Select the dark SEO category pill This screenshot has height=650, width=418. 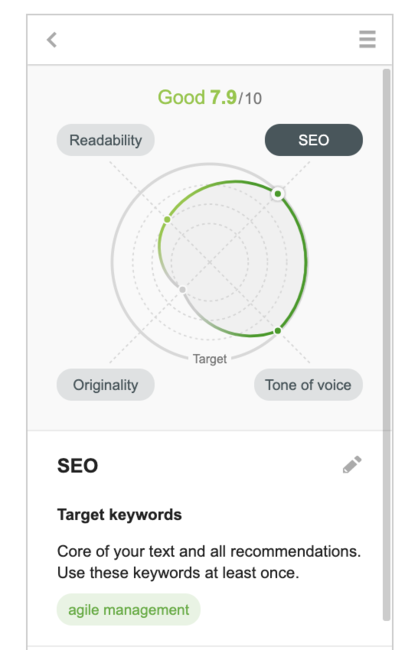[x=314, y=140]
